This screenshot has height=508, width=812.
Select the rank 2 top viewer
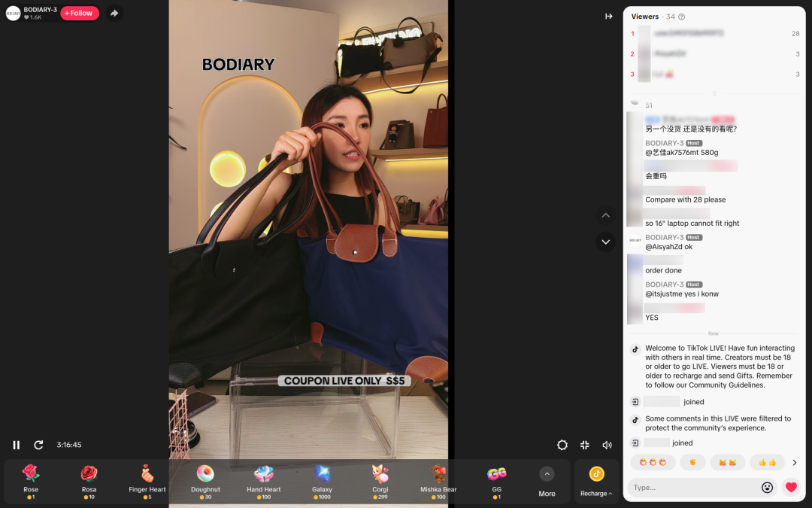[715, 53]
